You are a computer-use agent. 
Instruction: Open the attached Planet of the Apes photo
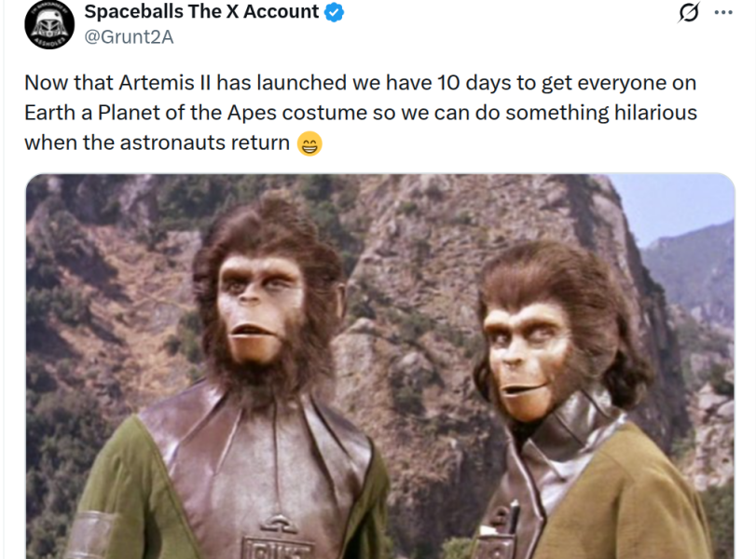(x=380, y=366)
